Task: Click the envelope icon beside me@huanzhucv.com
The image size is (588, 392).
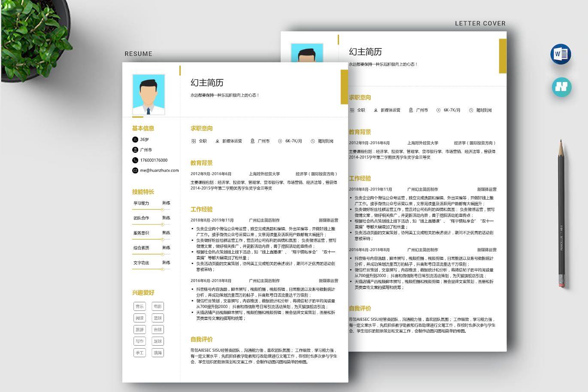Action: (135, 170)
